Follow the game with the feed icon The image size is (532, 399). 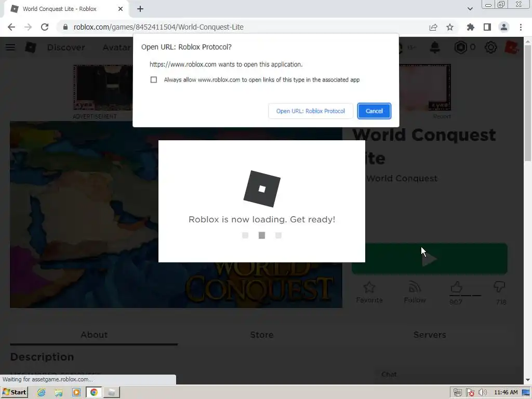point(415,292)
